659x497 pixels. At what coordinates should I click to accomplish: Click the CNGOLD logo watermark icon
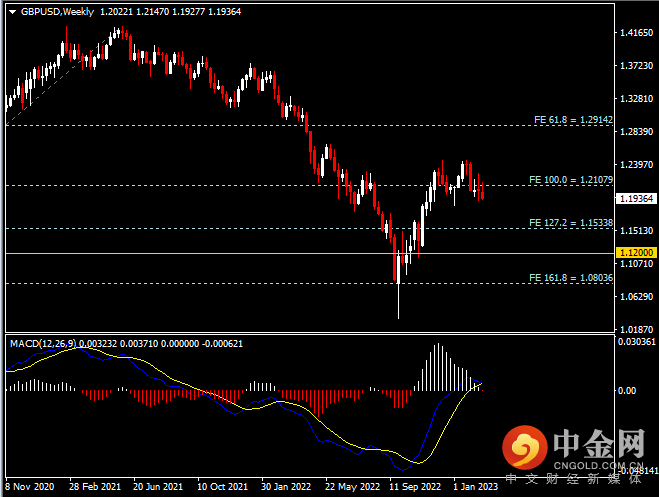(525, 448)
